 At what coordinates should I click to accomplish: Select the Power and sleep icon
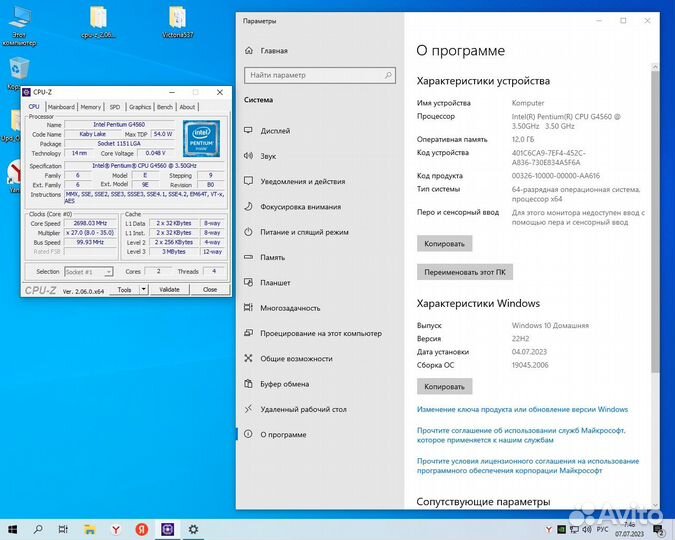tap(248, 232)
